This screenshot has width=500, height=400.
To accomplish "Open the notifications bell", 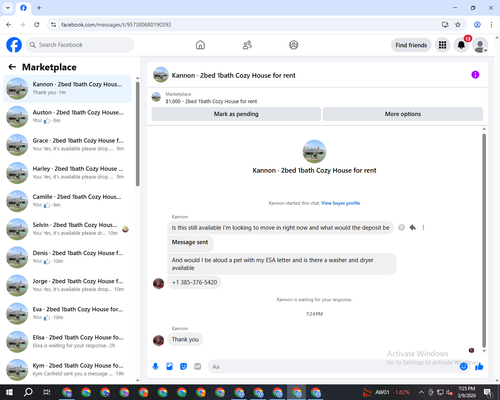I will (x=461, y=45).
